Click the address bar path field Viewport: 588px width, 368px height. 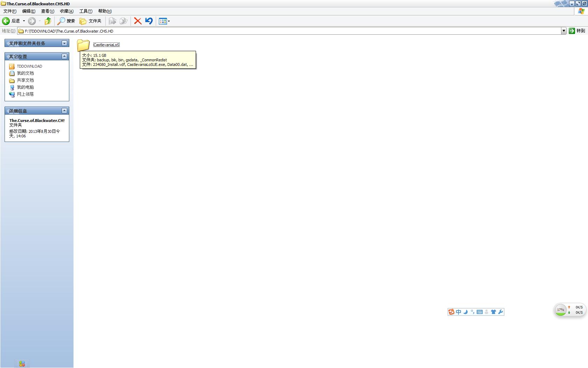[289, 31]
